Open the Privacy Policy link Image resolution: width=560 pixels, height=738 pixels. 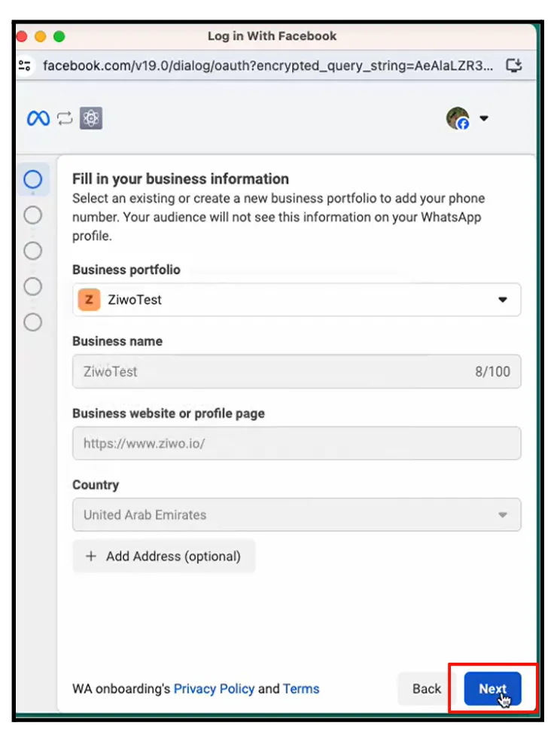[x=214, y=688]
